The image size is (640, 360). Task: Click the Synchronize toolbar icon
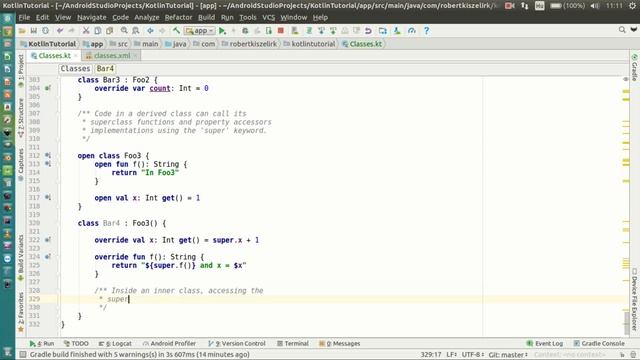[45, 31]
